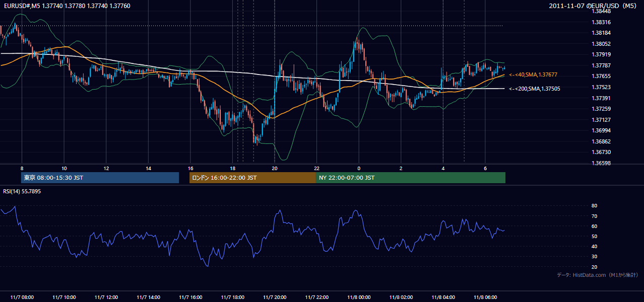Click price axis label 1.37127
This screenshot has width=644, height=302.
click(601, 120)
